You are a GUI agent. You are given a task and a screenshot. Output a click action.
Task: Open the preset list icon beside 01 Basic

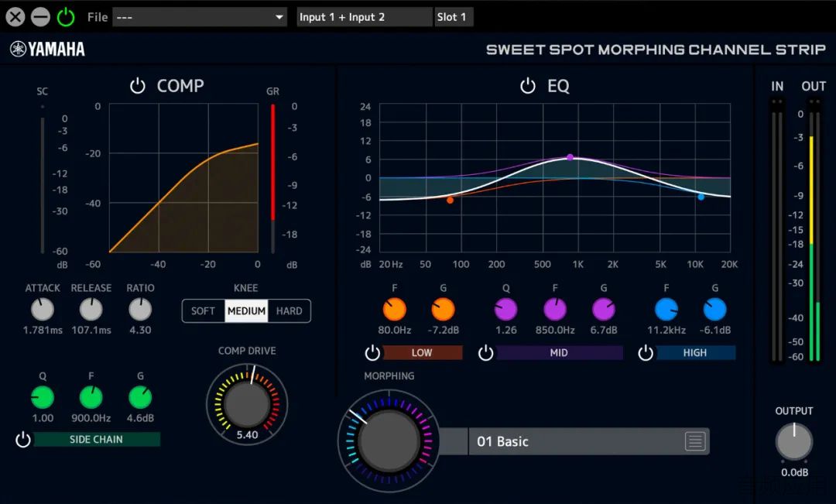click(x=694, y=441)
